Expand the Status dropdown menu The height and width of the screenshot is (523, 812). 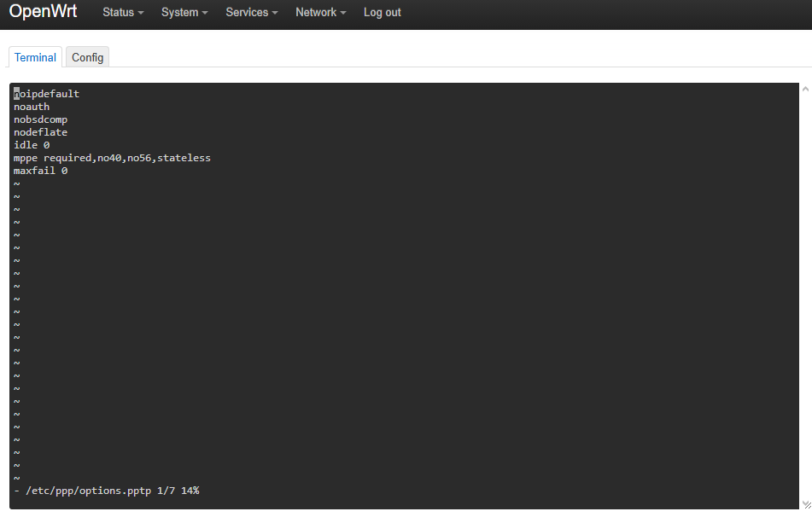[x=123, y=13]
